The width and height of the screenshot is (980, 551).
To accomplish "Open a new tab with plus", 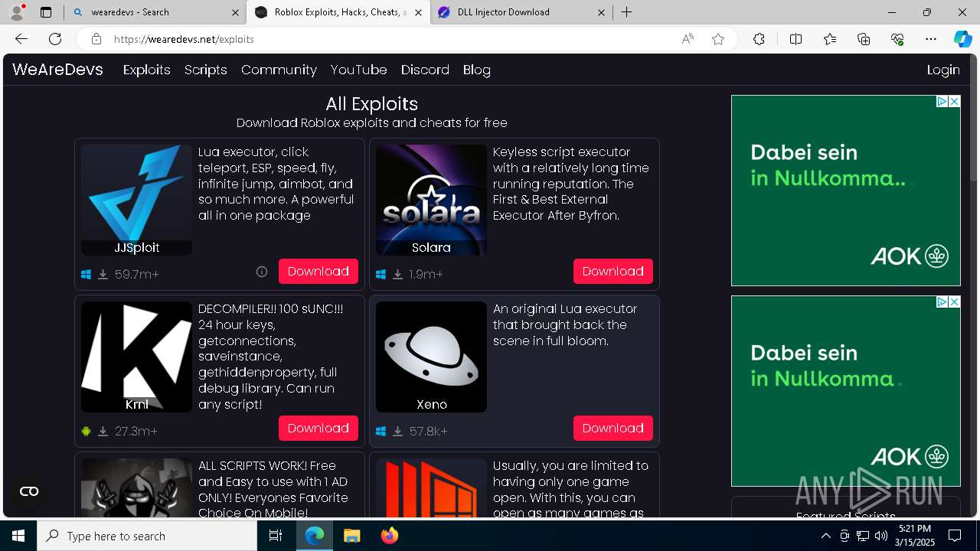I will point(626,12).
